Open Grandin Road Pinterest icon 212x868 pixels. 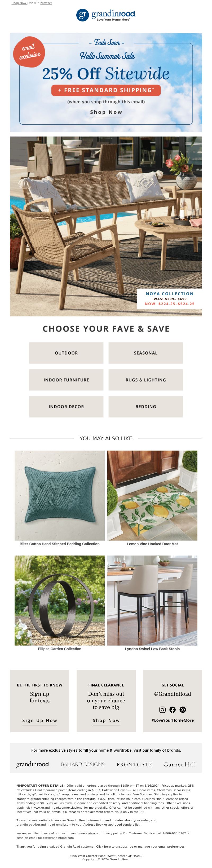click(182, 710)
